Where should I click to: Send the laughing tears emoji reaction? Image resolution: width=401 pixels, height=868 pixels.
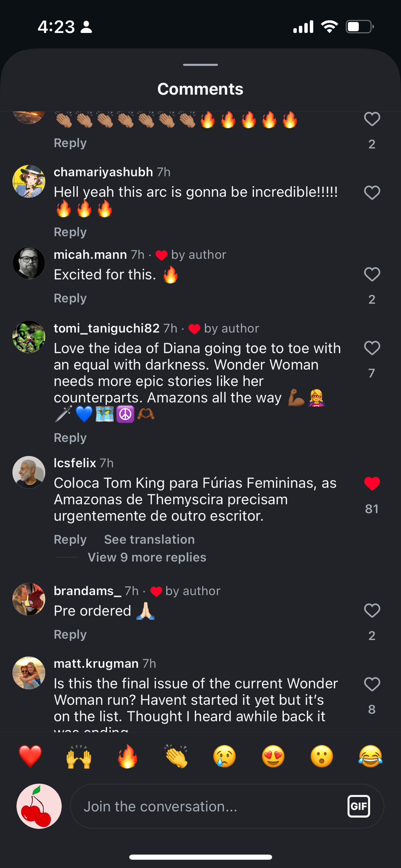pos(370,756)
